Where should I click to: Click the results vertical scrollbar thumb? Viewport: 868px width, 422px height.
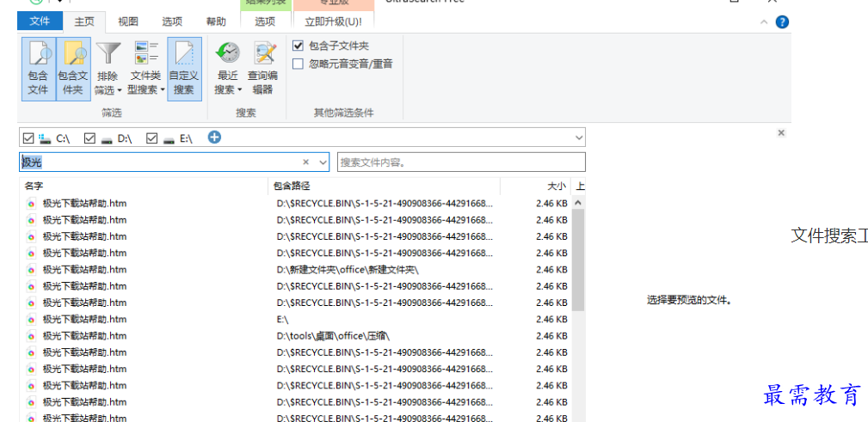coord(578,260)
